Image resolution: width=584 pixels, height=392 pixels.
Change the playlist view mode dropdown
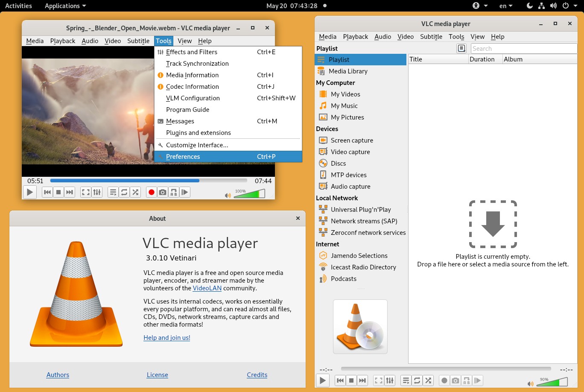461,48
